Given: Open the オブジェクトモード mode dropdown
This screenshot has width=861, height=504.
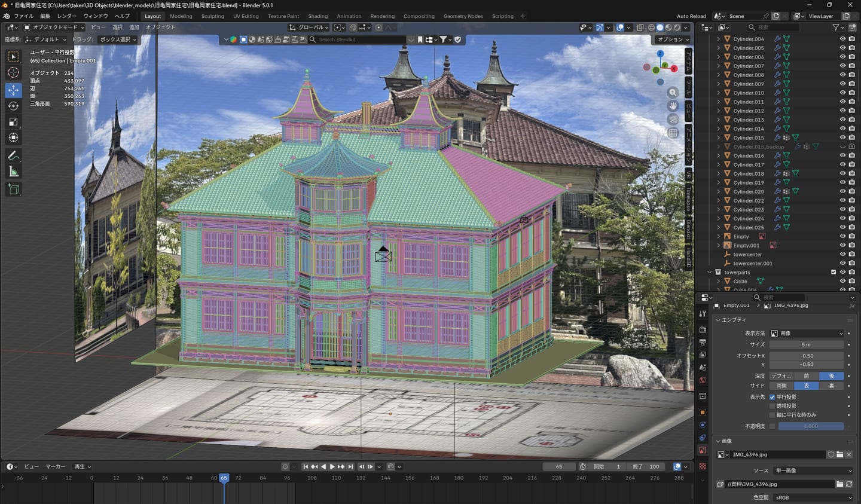Looking at the screenshot, I should tap(54, 28).
